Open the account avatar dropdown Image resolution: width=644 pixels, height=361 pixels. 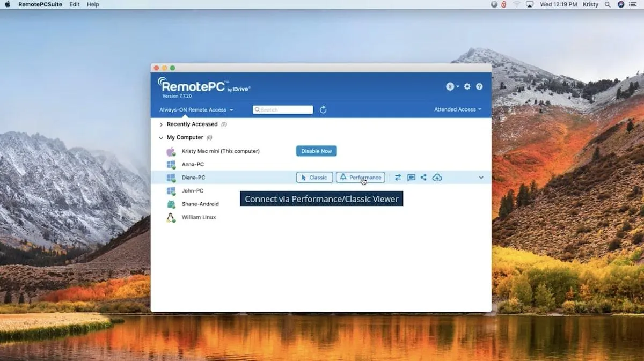click(x=452, y=86)
